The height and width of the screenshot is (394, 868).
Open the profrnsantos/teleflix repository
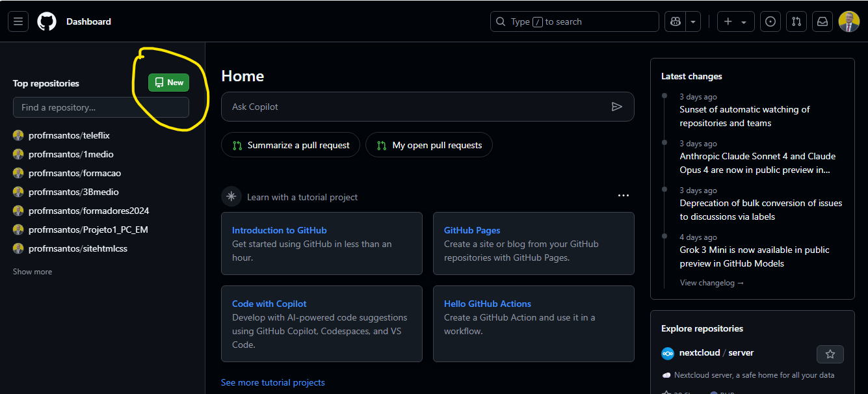point(69,135)
